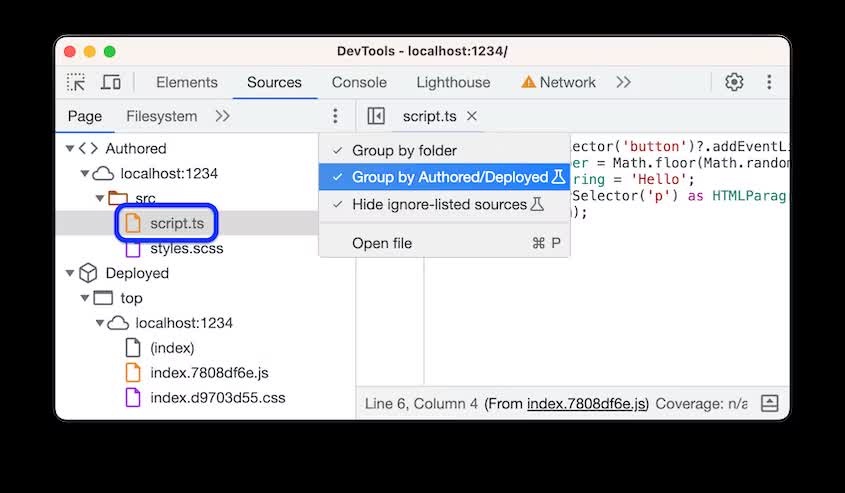This screenshot has height=493, width=845.
Task: Open the Filesystem navigator tab
Action: click(x=161, y=116)
